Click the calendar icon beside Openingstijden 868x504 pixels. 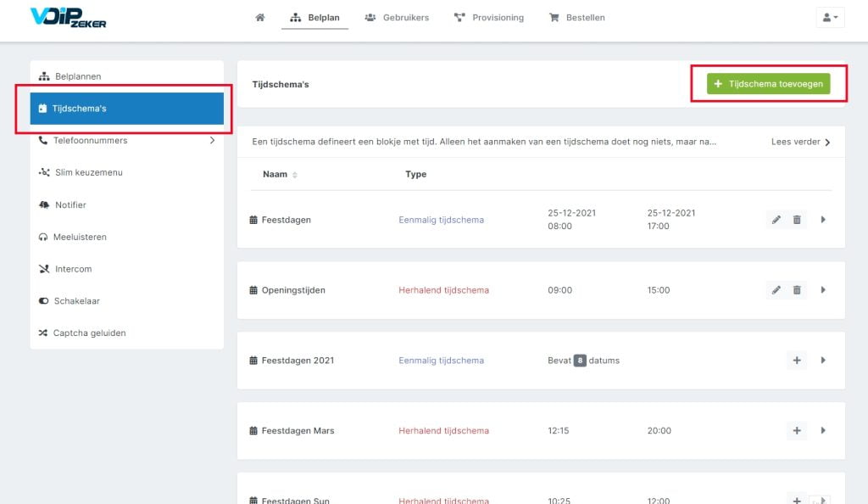[x=253, y=290]
